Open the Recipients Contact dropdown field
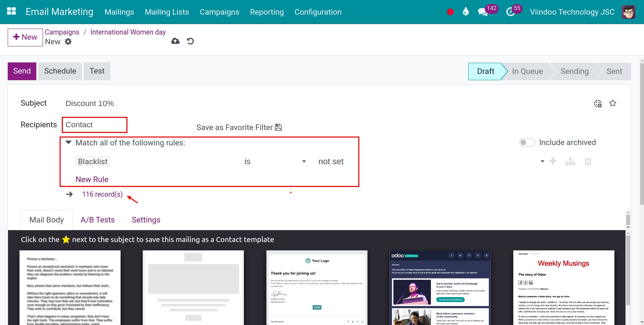Viewport: 644px width, 325px height. tap(94, 125)
